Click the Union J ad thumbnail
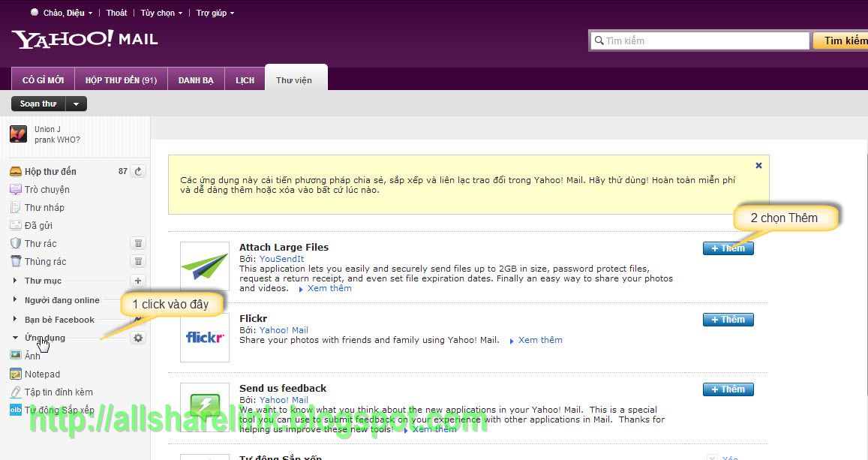Screen dimensions: 868x460 pos(18,134)
